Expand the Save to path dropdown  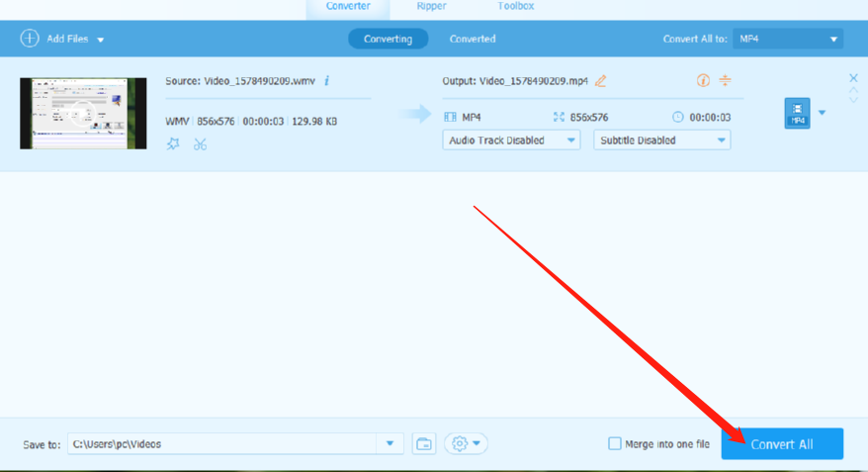(390, 443)
